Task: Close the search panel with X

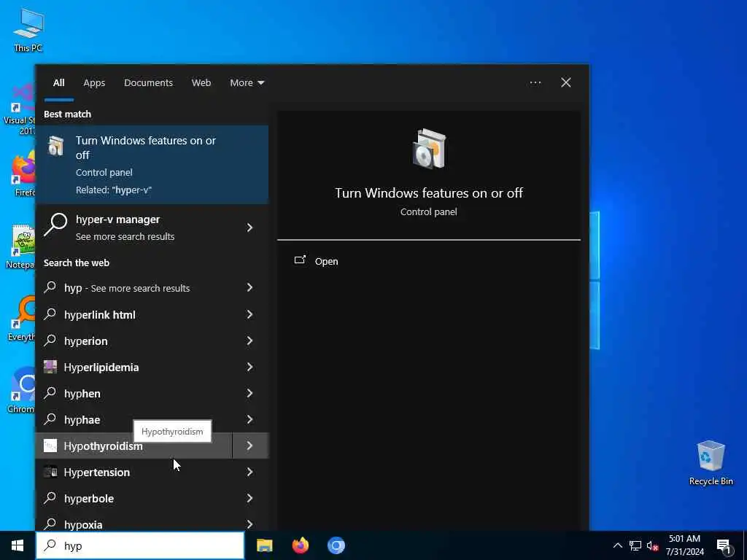Action: click(x=566, y=83)
